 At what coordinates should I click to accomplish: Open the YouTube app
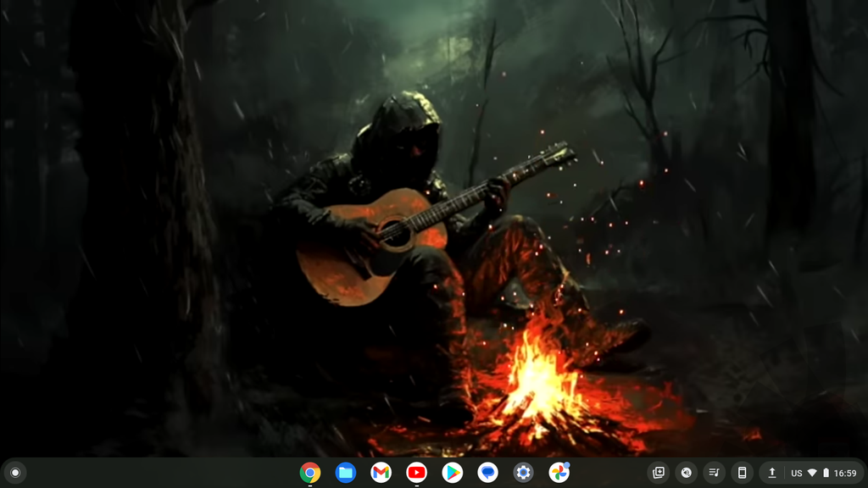[x=416, y=473]
